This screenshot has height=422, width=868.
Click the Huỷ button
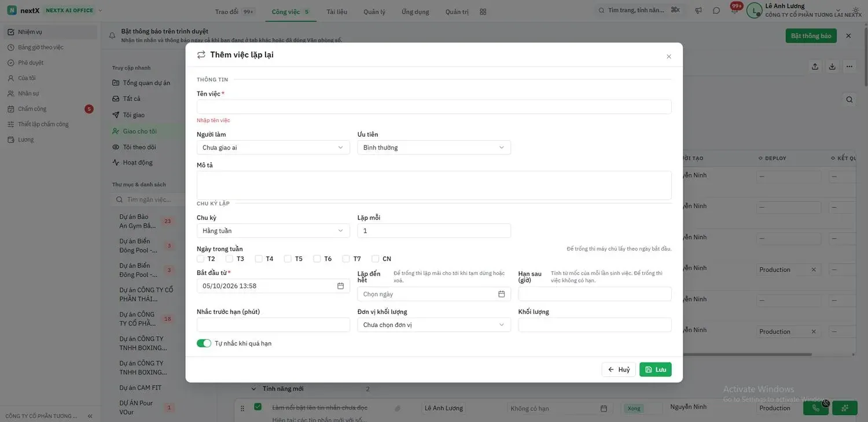pos(619,369)
